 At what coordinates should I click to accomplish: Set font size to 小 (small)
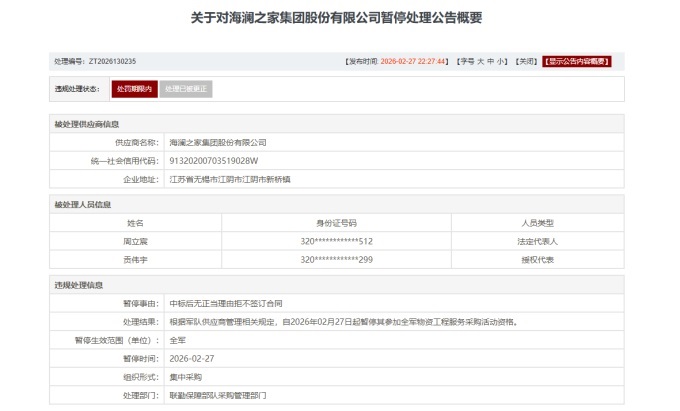coord(502,61)
